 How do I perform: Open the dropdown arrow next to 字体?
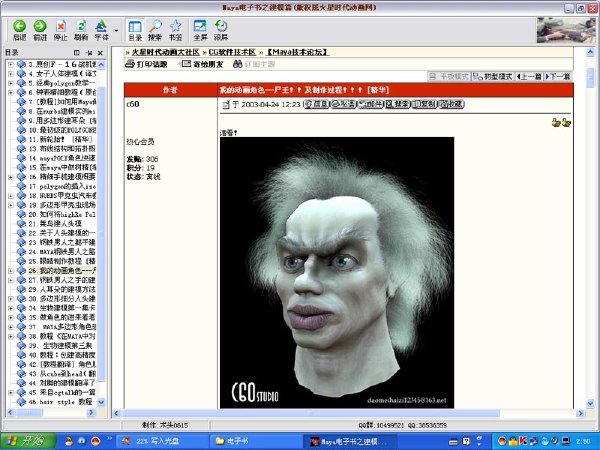[x=116, y=30]
